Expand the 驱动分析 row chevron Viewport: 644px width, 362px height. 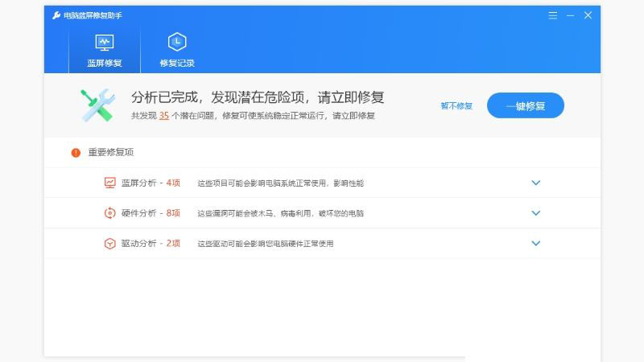(x=536, y=244)
